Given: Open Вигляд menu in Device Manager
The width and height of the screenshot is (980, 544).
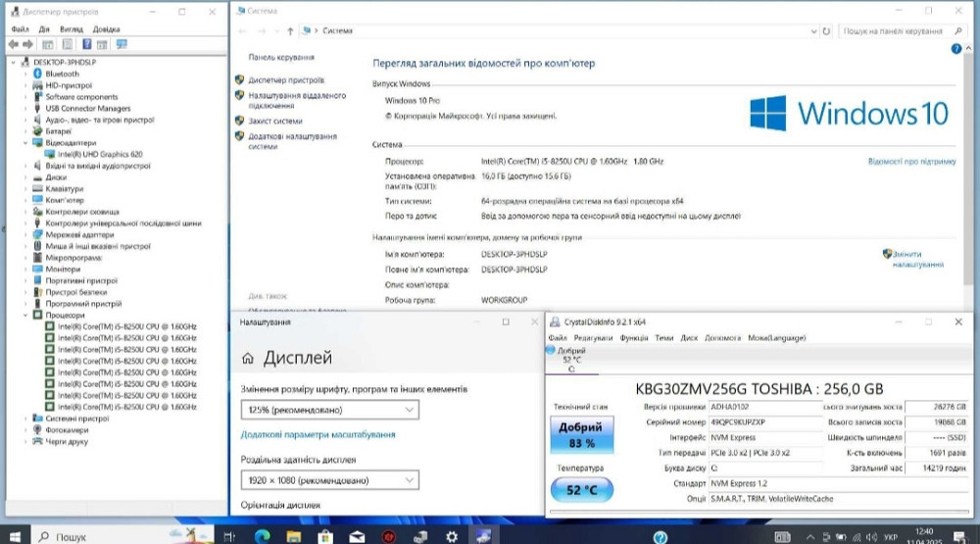Looking at the screenshot, I should (72, 29).
